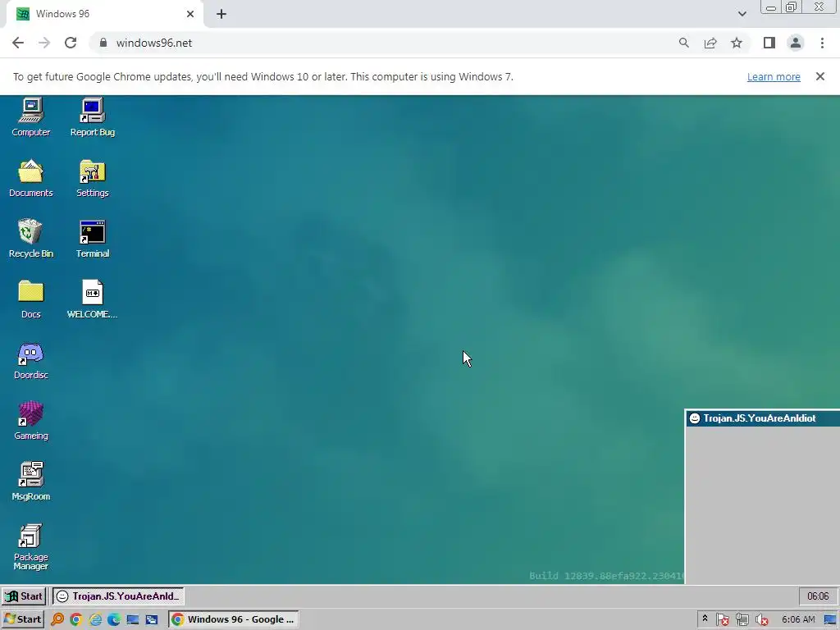Dismiss the Chrome updates notification bar
Screen dimensions: 840x630
[x=820, y=76]
